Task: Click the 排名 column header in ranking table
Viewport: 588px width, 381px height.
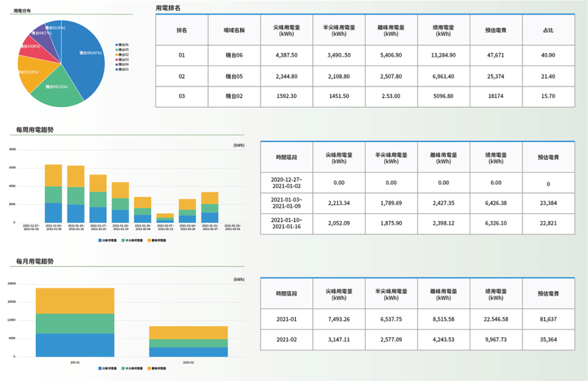Action: (182, 30)
